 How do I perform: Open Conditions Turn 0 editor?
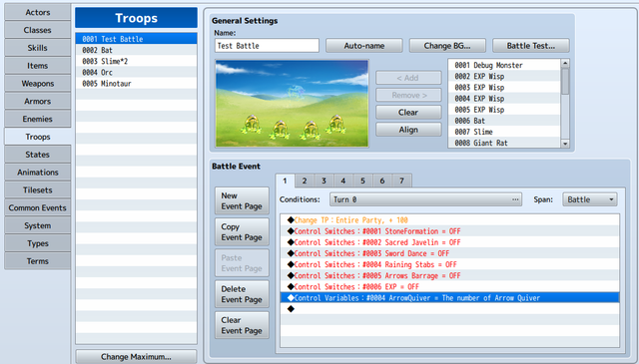(x=426, y=199)
